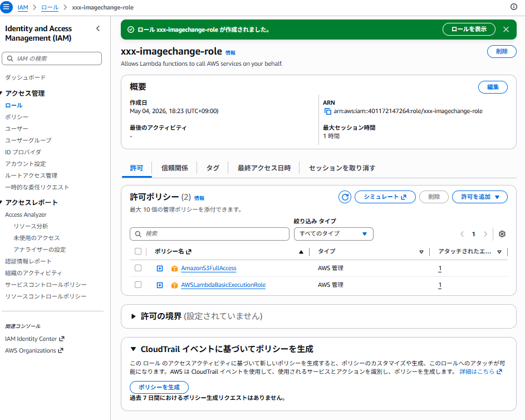Collapse the アクセスレポート sidebar group
Image resolution: width=525 pixels, height=420 pixels.
click(x=2, y=202)
